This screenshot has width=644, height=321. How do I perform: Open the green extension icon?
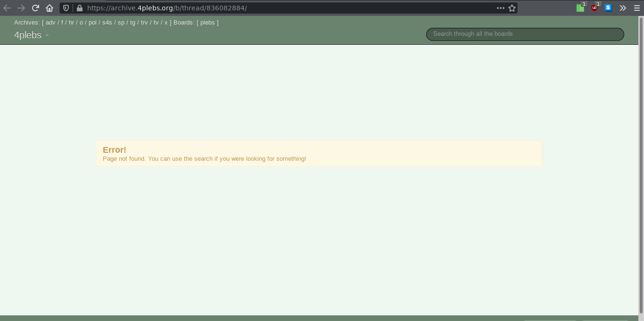[x=580, y=8]
